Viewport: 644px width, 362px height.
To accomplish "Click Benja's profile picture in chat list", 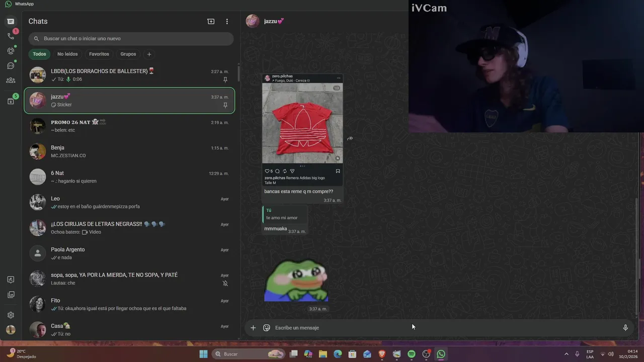I will click(x=38, y=151).
